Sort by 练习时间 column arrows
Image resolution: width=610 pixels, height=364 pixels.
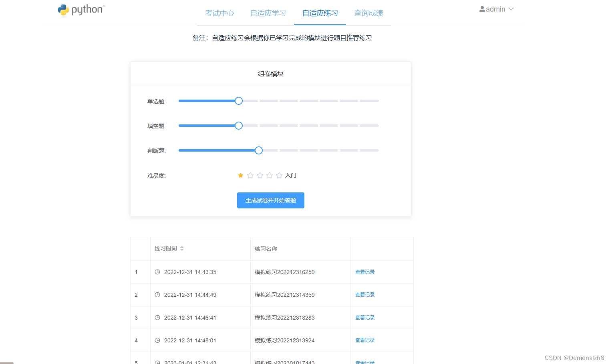click(182, 248)
